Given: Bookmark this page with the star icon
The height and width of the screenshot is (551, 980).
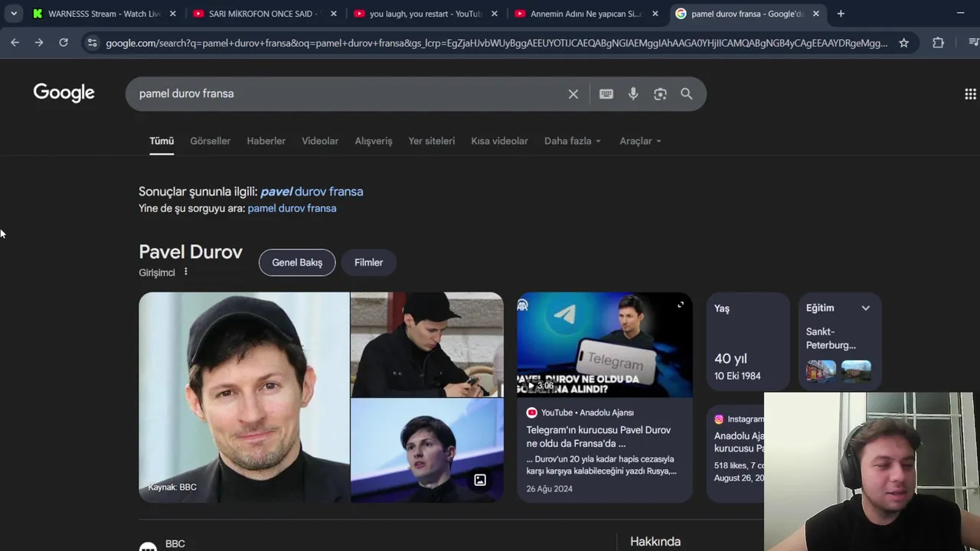Looking at the screenshot, I should click(903, 43).
